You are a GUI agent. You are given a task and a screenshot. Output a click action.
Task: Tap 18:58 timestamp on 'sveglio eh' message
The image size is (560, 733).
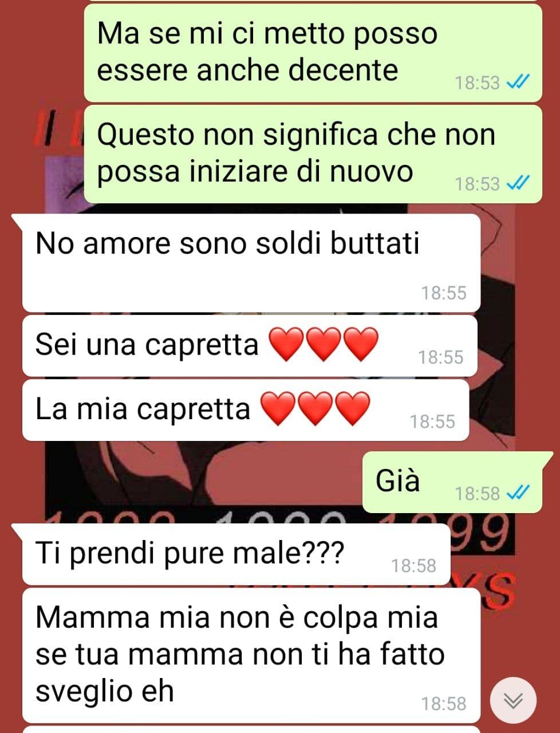(444, 703)
